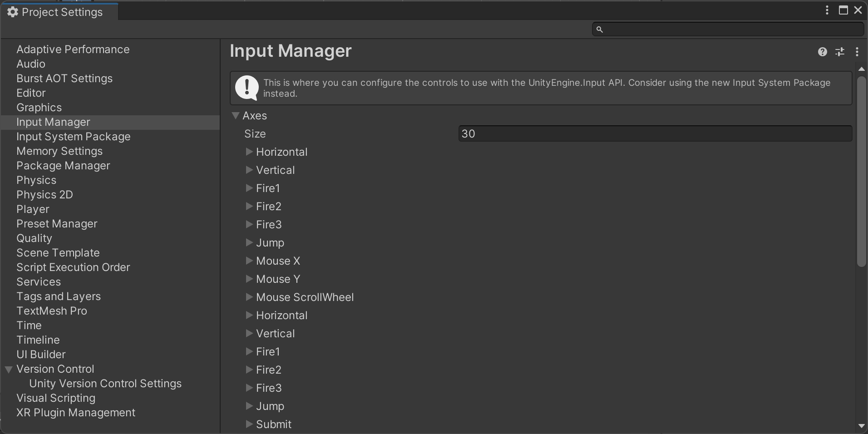
Task: Open Visual Scripting settings
Action: tap(56, 398)
